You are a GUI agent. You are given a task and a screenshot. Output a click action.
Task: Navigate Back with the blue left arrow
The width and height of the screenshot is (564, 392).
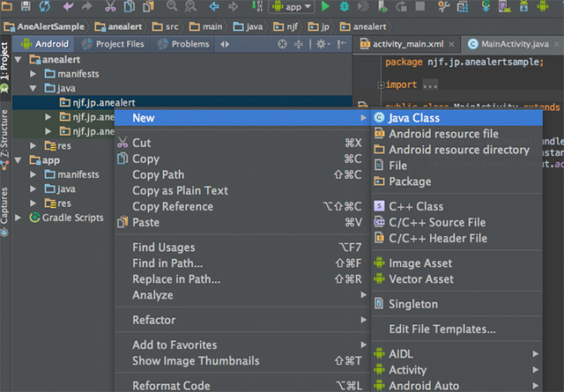214,6
